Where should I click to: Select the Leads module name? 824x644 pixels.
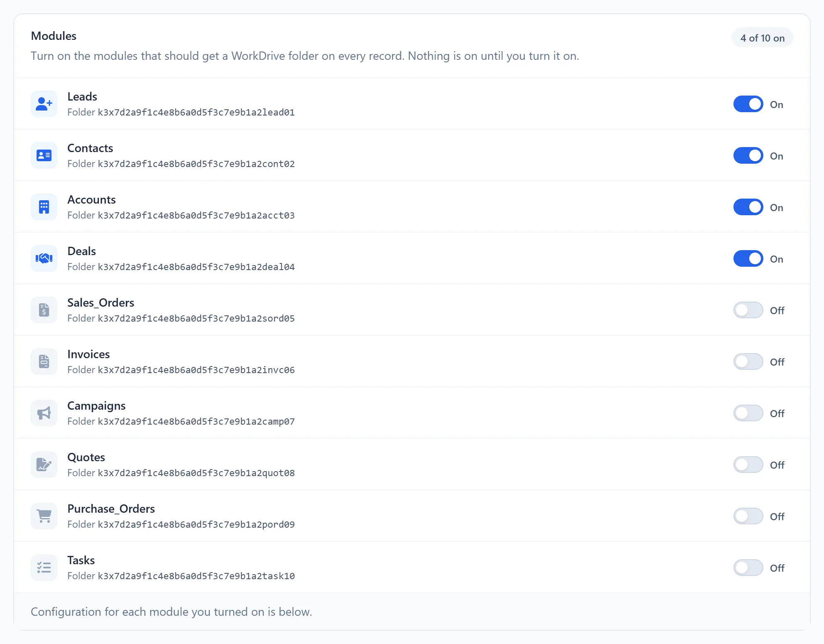point(82,96)
